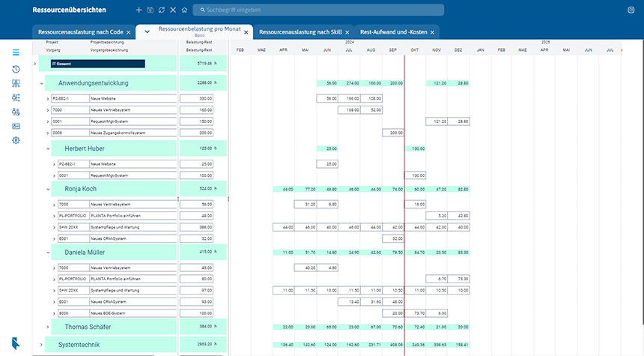Open the history clock icon in the sidebar
This screenshot has height=356, width=644.
pyautogui.click(x=16, y=70)
